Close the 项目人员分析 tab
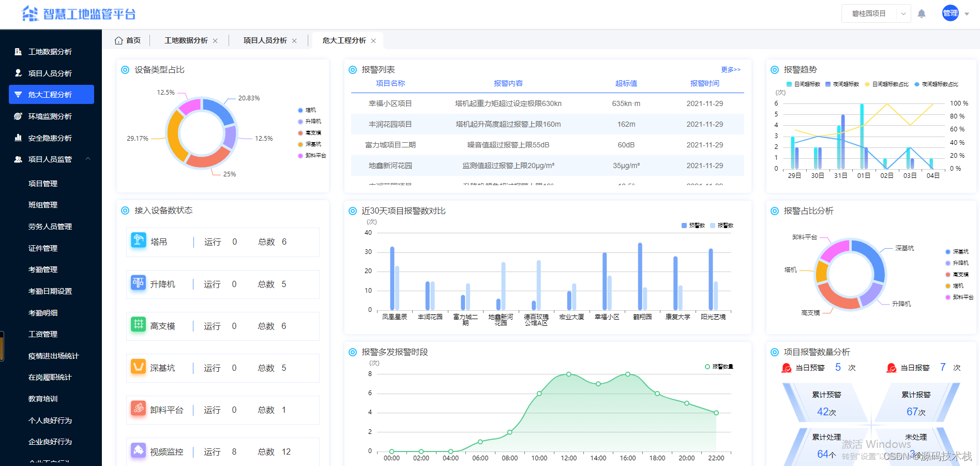980x466 pixels. [294, 41]
